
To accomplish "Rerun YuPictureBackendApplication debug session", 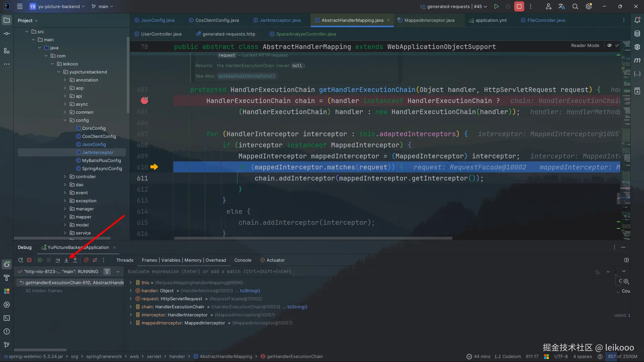I will point(20,260).
